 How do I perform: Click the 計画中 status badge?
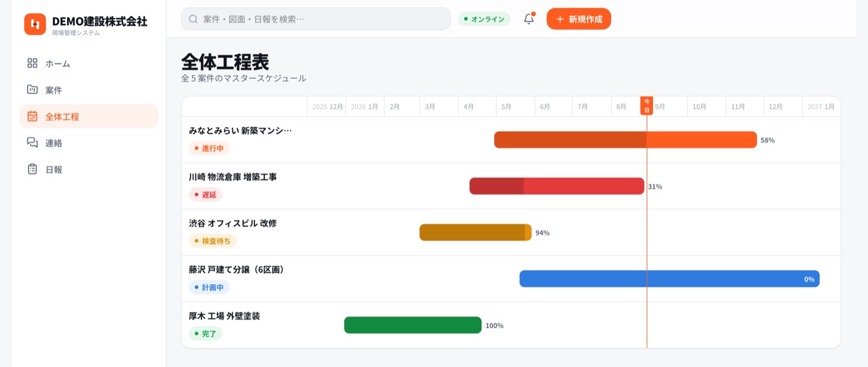click(209, 287)
